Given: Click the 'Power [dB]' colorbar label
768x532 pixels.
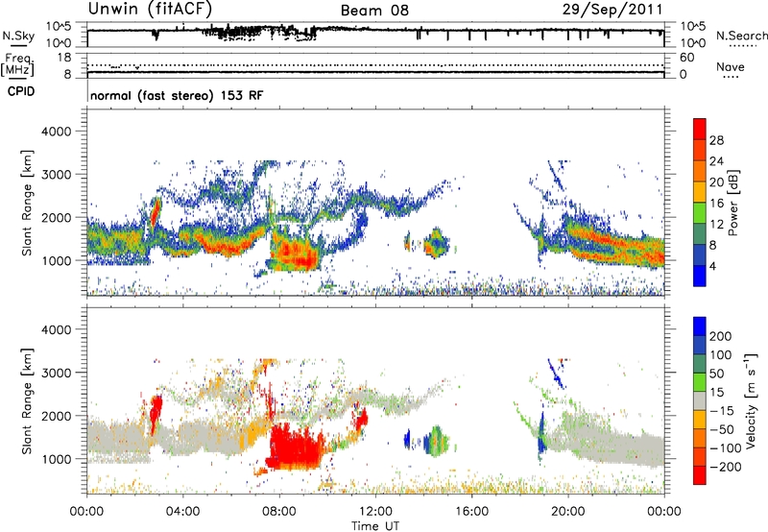Looking at the screenshot, I should (733, 203).
